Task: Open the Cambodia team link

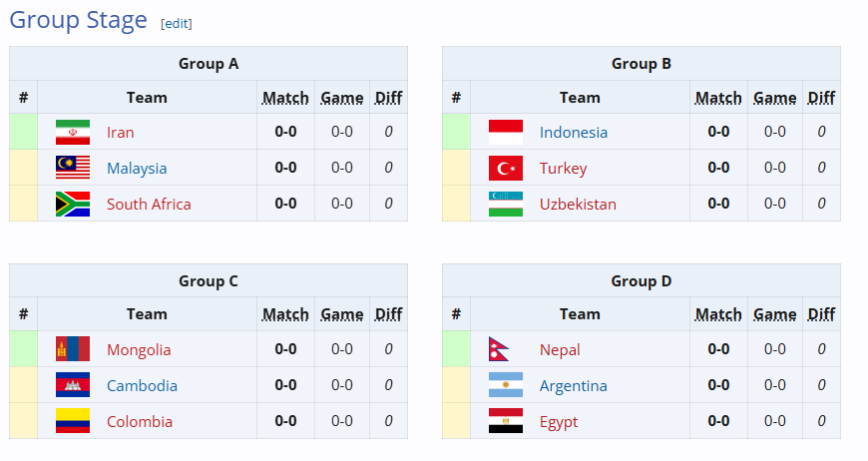Action: point(142,385)
